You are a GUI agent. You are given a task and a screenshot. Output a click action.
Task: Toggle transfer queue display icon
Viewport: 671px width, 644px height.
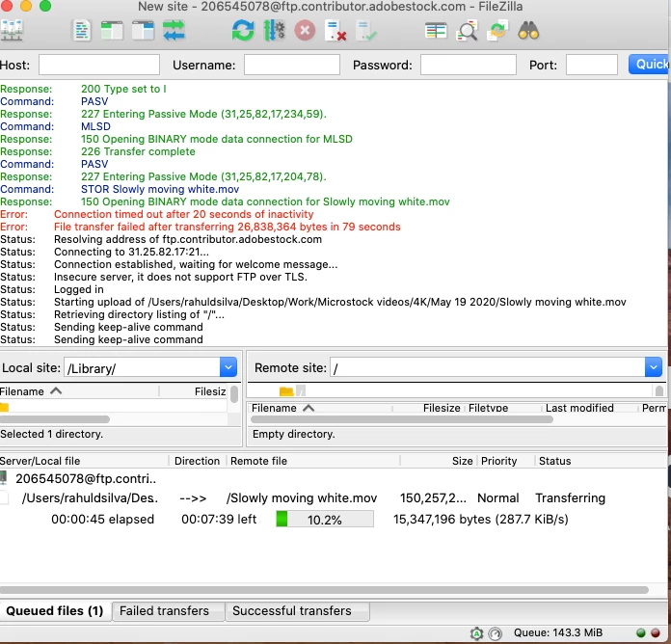coord(174,31)
